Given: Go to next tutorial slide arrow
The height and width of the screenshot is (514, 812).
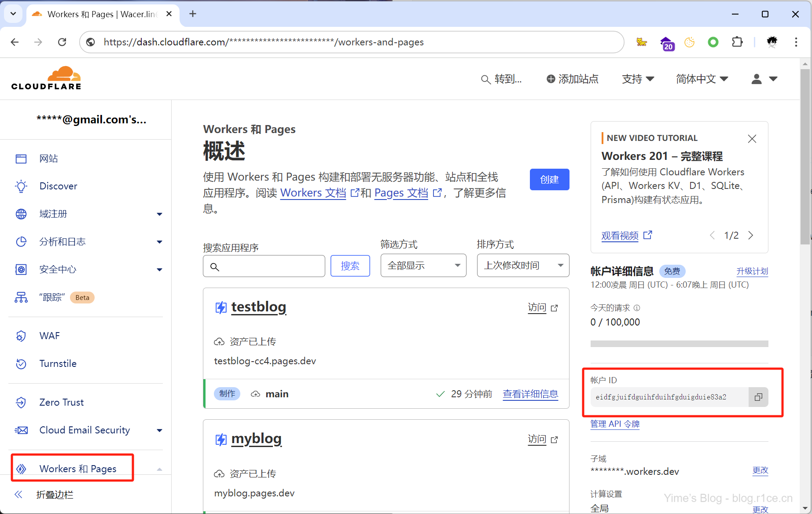Looking at the screenshot, I should [x=751, y=235].
